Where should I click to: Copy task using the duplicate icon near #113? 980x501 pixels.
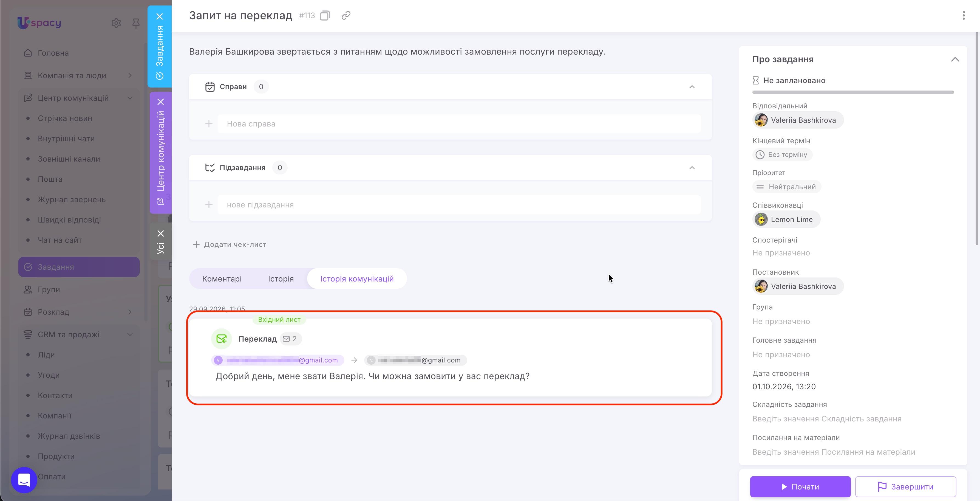pyautogui.click(x=325, y=16)
